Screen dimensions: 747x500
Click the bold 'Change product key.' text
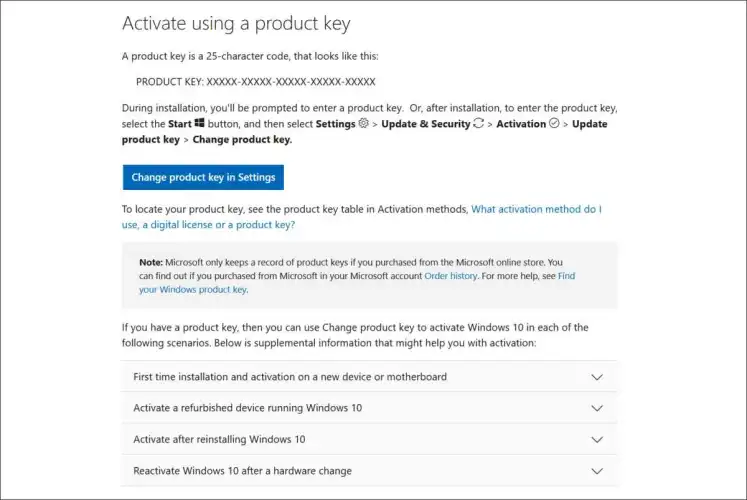[242, 139]
